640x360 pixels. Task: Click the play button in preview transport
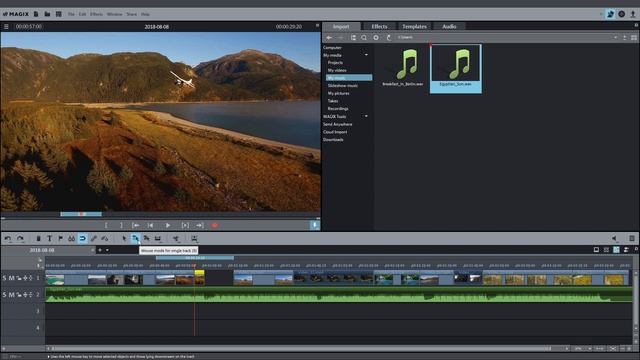pyautogui.click(x=168, y=225)
